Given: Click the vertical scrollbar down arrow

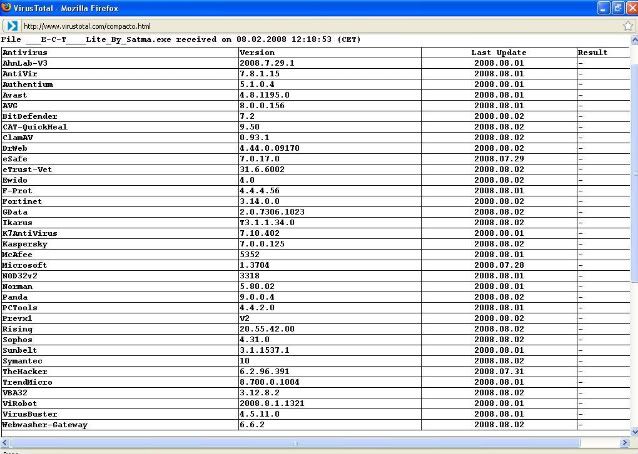Looking at the screenshot, I should click(634, 432).
